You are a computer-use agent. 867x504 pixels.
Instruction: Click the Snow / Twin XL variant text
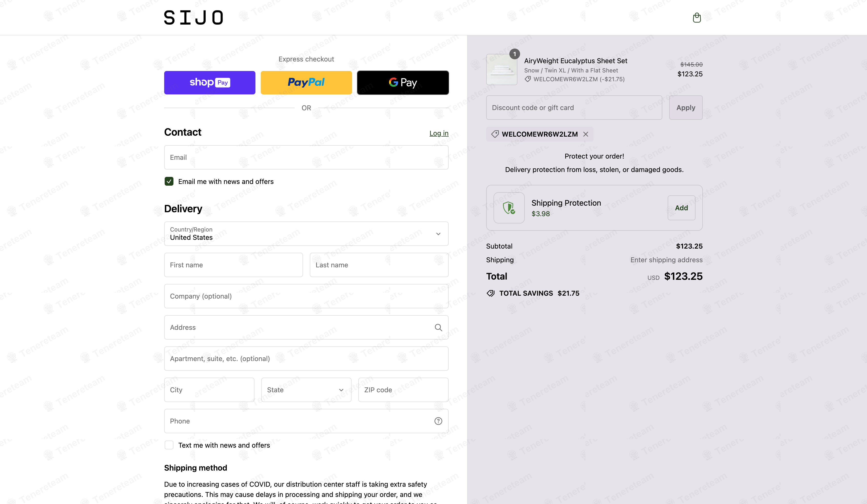571,71
